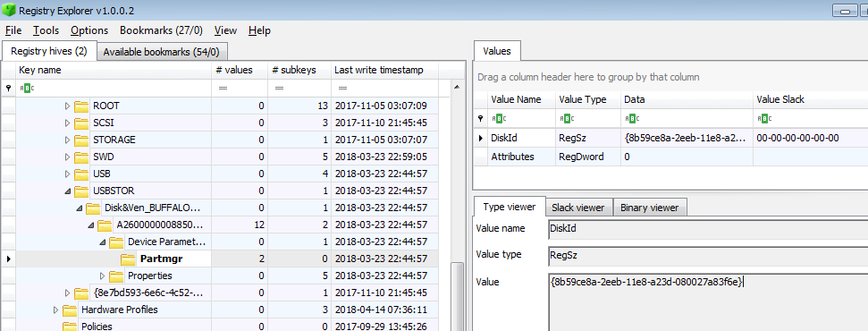Screen dimensions: 868x331
Task: Switch to Available bookmarks (54/0) tab
Action: point(162,52)
